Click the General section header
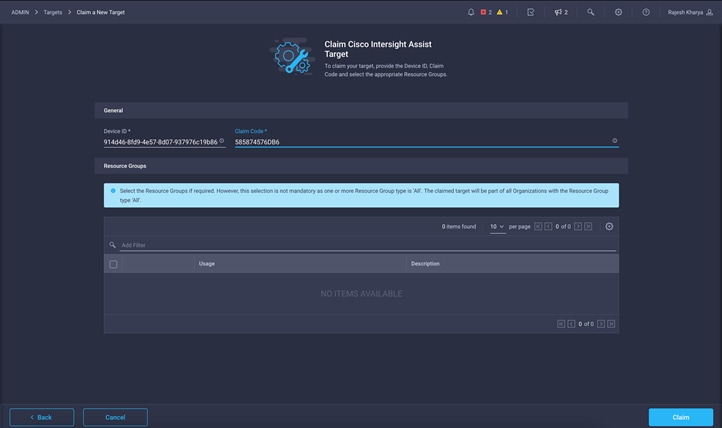 [x=361, y=110]
